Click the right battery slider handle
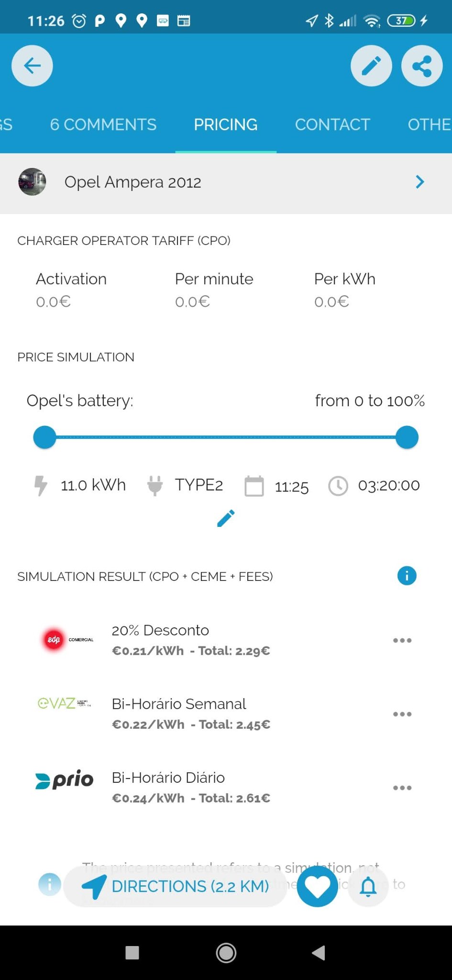 pyautogui.click(x=407, y=437)
